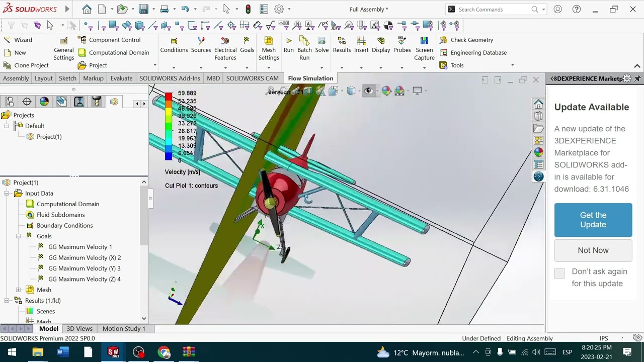Open Electrical Features tool

[x=225, y=49]
